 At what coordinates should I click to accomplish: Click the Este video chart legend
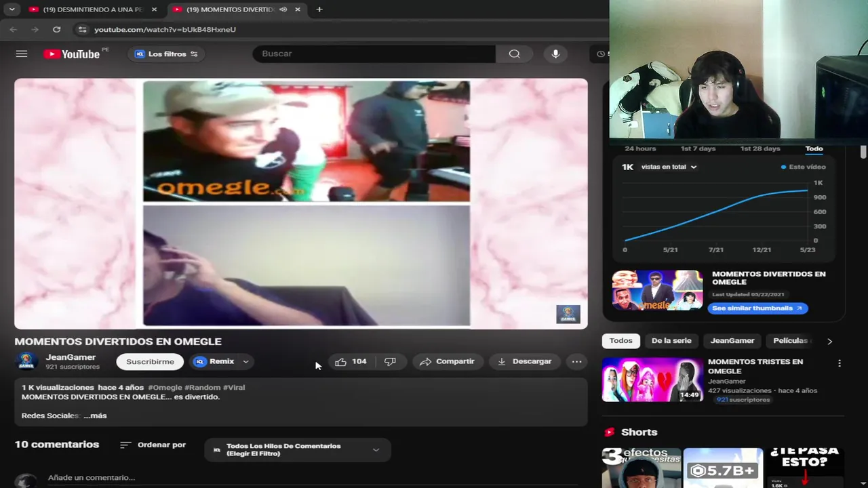pyautogui.click(x=804, y=167)
